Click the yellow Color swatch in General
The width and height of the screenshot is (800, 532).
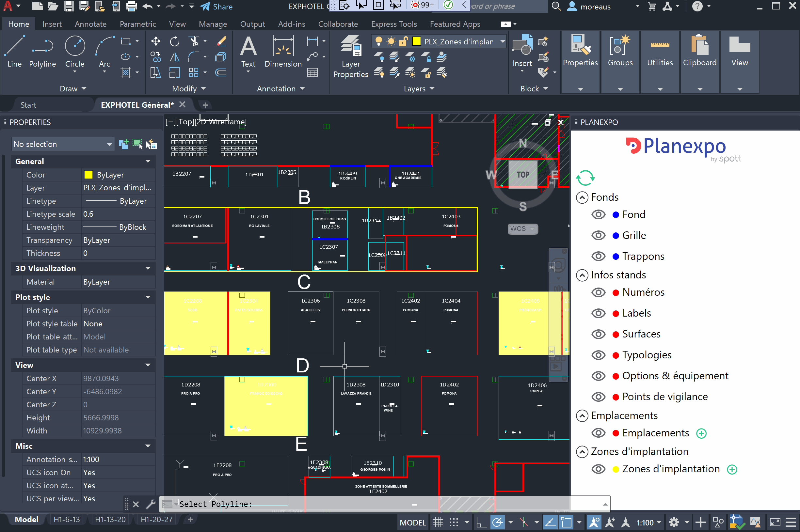(x=88, y=175)
